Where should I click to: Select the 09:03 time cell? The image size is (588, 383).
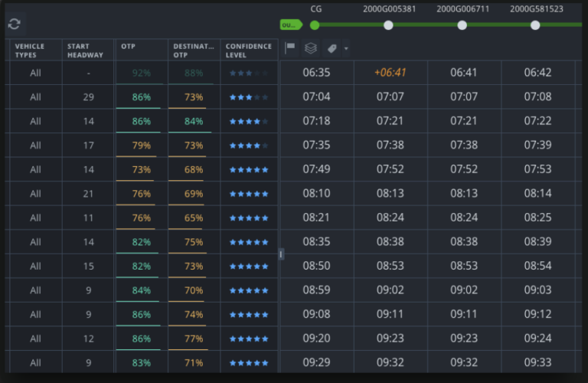(537, 290)
